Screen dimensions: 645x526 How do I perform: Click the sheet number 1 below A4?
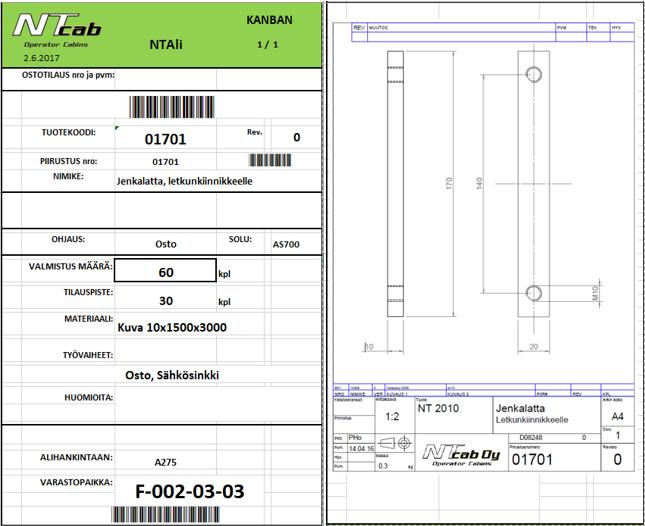(x=617, y=436)
